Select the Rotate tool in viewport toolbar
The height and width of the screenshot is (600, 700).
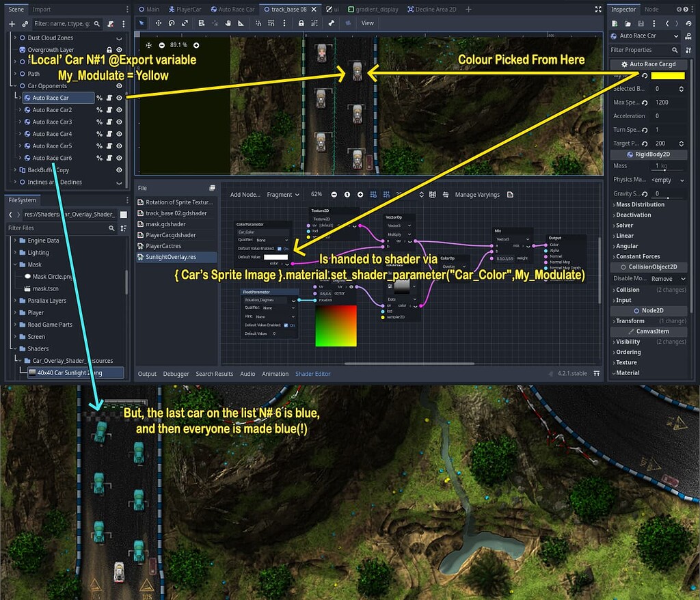[x=172, y=23]
